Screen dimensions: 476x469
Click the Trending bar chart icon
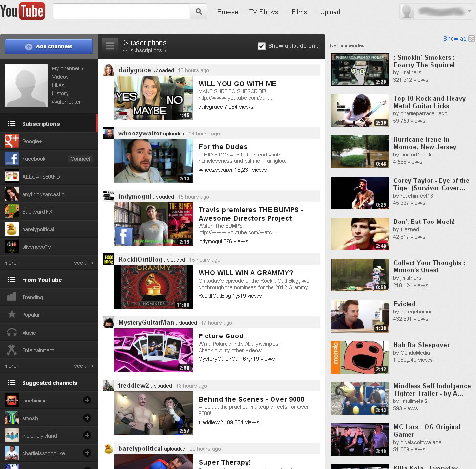12,297
